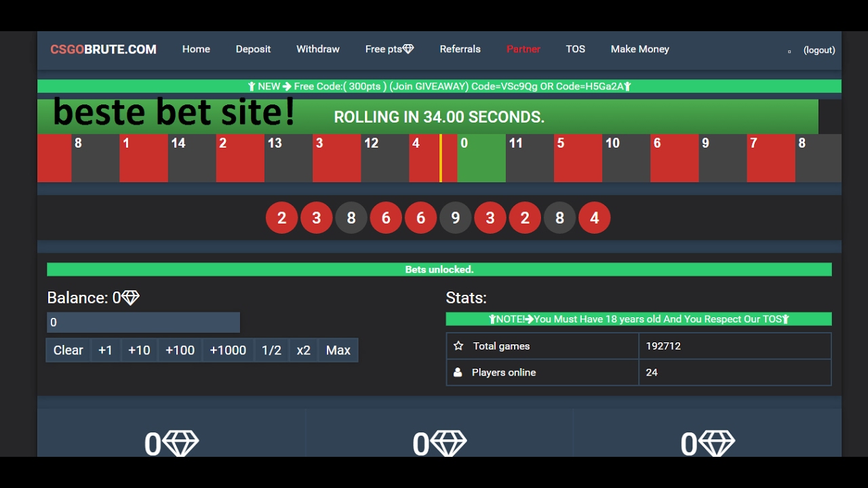This screenshot has width=868, height=488.
Task: Add +100 to the bet
Action: coord(180,350)
